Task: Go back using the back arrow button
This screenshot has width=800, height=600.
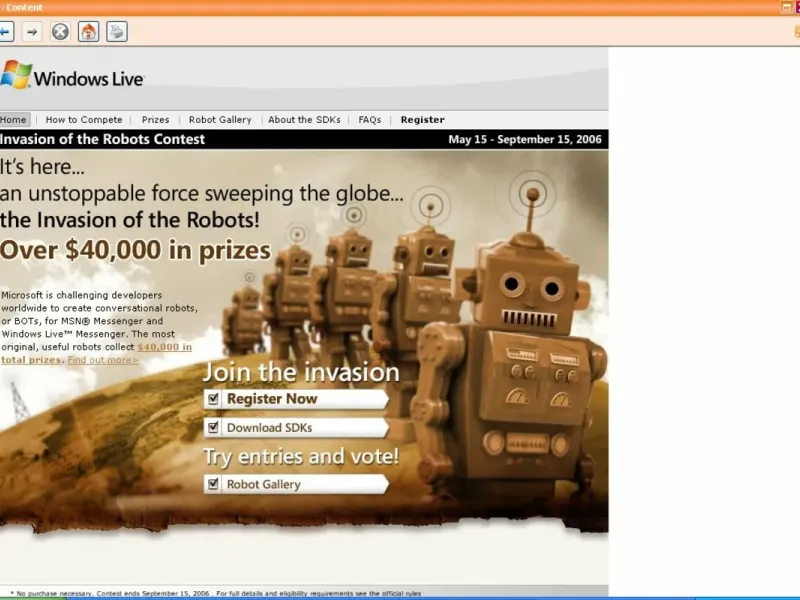Action: (6, 32)
